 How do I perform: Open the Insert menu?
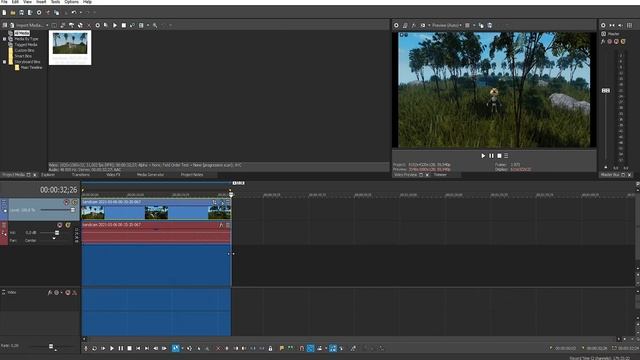(x=41, y=2)
